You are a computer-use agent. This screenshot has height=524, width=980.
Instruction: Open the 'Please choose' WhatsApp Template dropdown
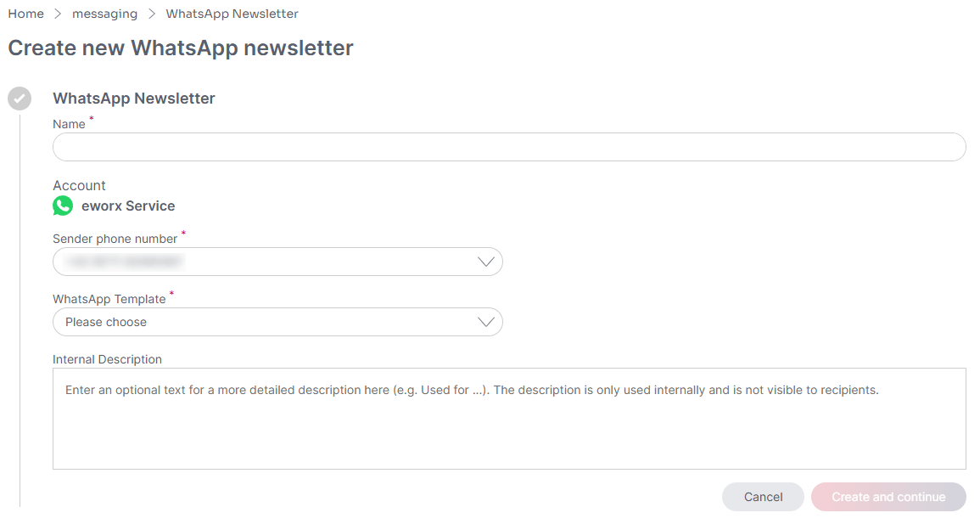pos(277,322)
